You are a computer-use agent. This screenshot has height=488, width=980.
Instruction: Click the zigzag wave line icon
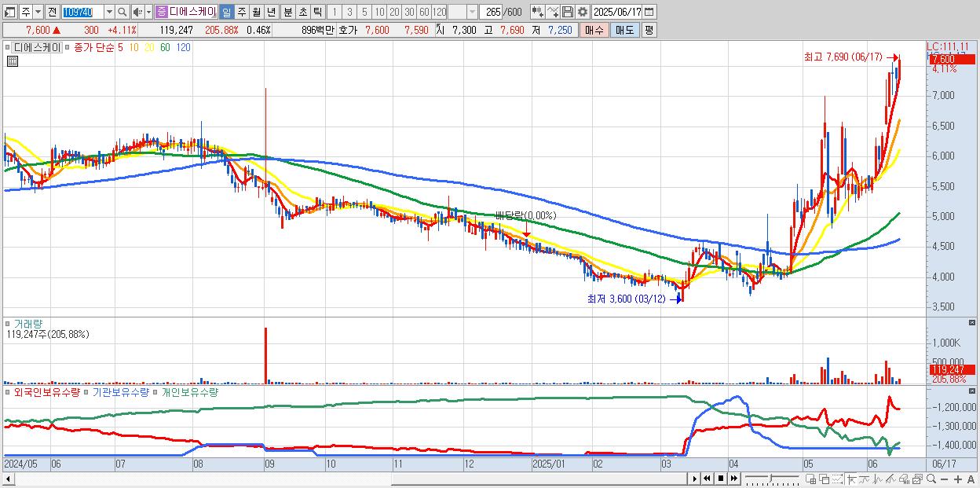878,479
